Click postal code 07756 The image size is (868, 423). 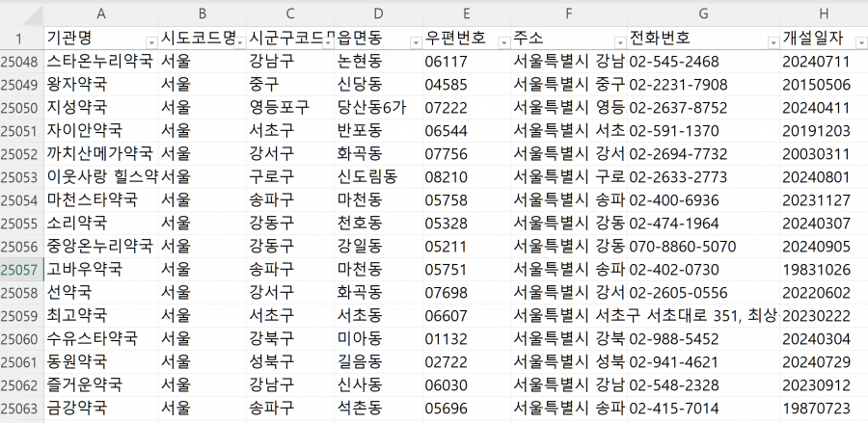[x=467, y=154]
